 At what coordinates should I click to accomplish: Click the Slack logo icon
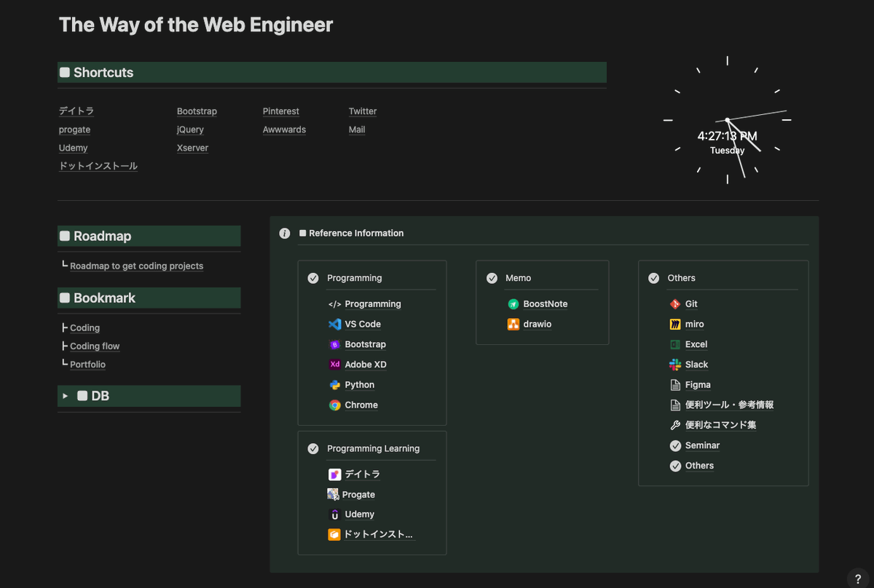(675, 365)
